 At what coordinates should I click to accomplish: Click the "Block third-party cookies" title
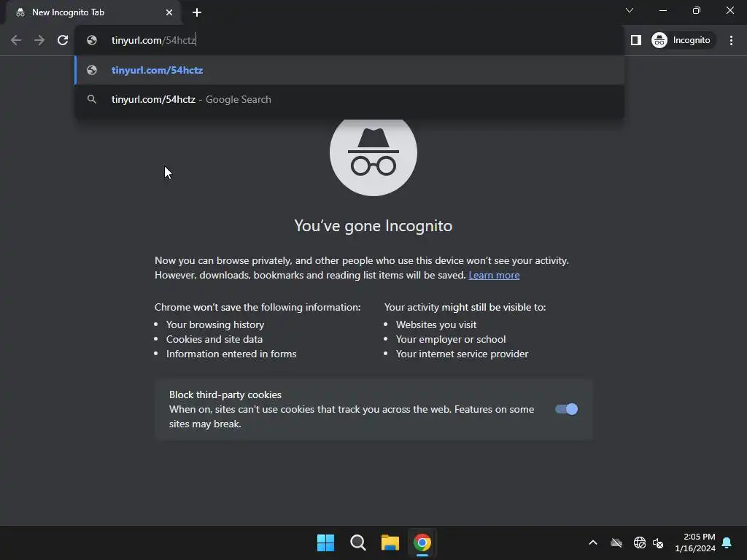[225, 394]
